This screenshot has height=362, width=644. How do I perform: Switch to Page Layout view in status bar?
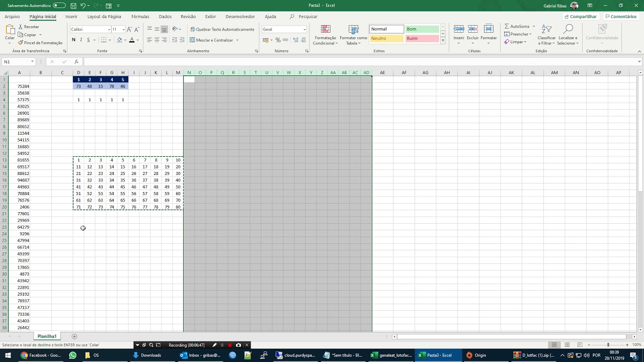pos(567,345)
